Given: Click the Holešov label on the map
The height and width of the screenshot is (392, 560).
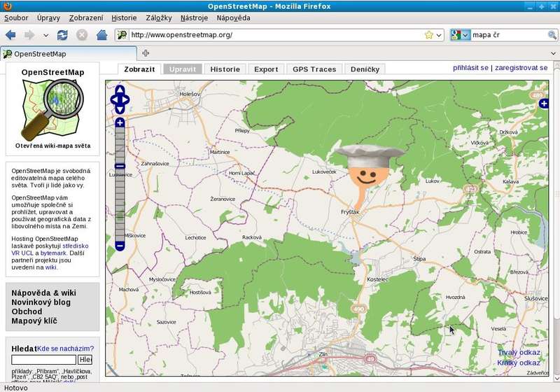Looking at the screenshot, I should [x=190, y=94].
